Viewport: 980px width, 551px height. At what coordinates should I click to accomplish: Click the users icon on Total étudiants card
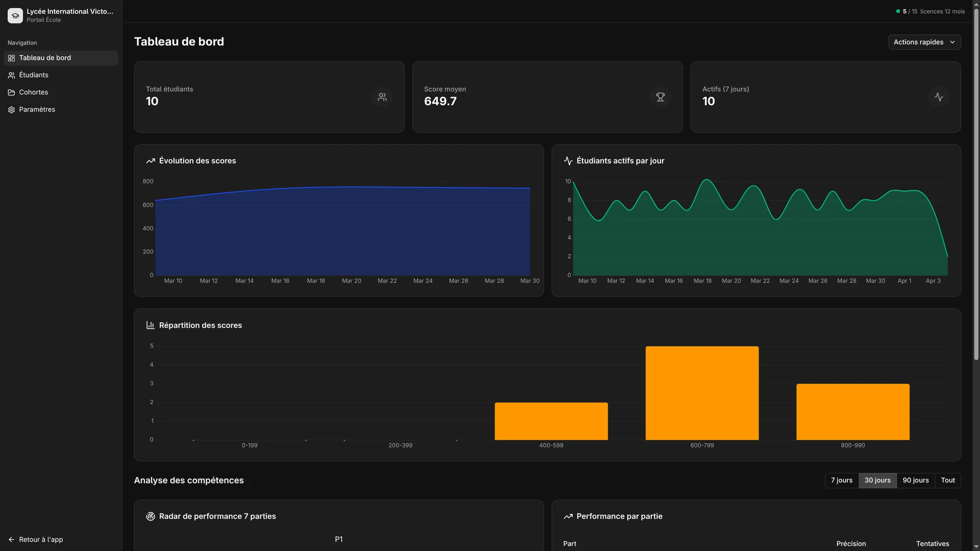pyautogui.click(x=382, y=97)
